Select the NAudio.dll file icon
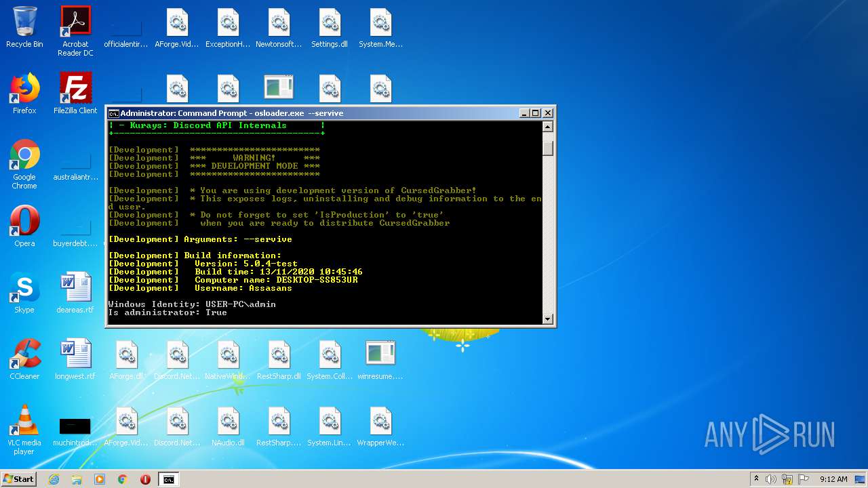 (228, 426)
